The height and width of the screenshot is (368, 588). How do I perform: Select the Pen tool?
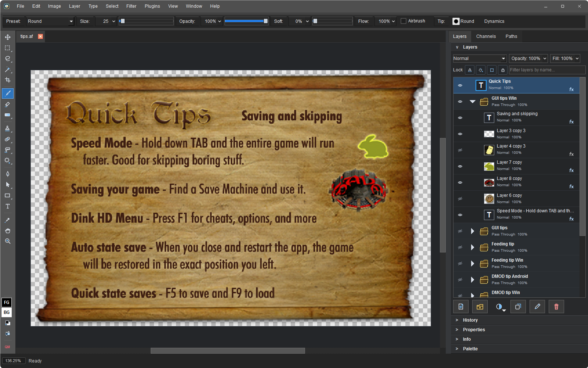[x=7, y=174]
